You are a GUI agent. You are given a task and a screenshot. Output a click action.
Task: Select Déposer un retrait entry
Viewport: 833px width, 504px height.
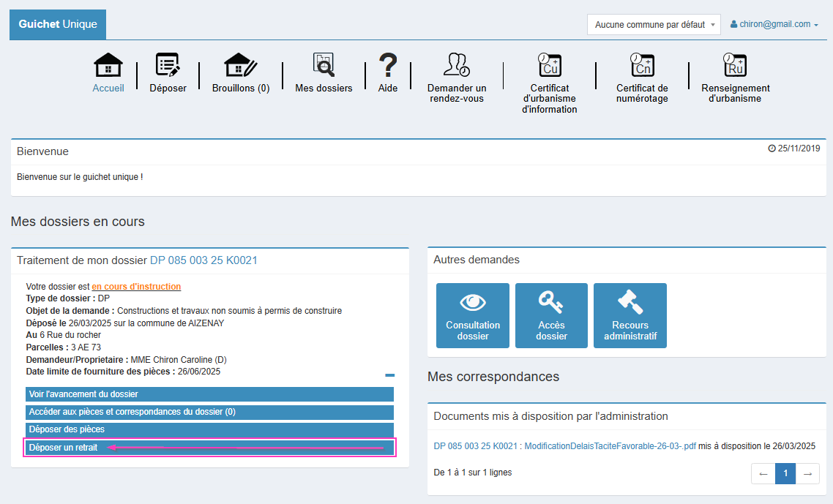(209, 447)
